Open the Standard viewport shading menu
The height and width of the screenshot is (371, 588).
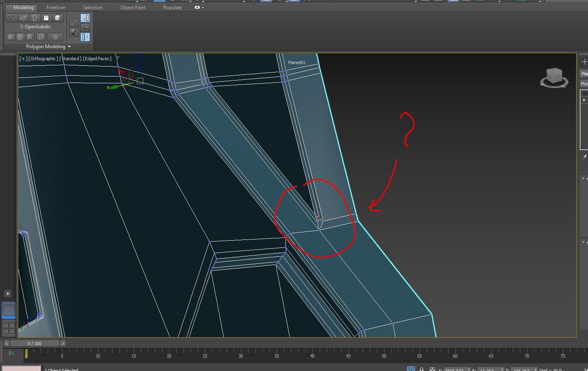coord(71,59)
